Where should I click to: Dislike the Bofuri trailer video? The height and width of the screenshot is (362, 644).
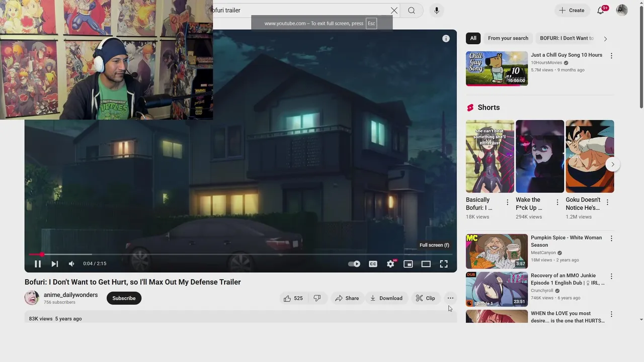tap(317, 298)
